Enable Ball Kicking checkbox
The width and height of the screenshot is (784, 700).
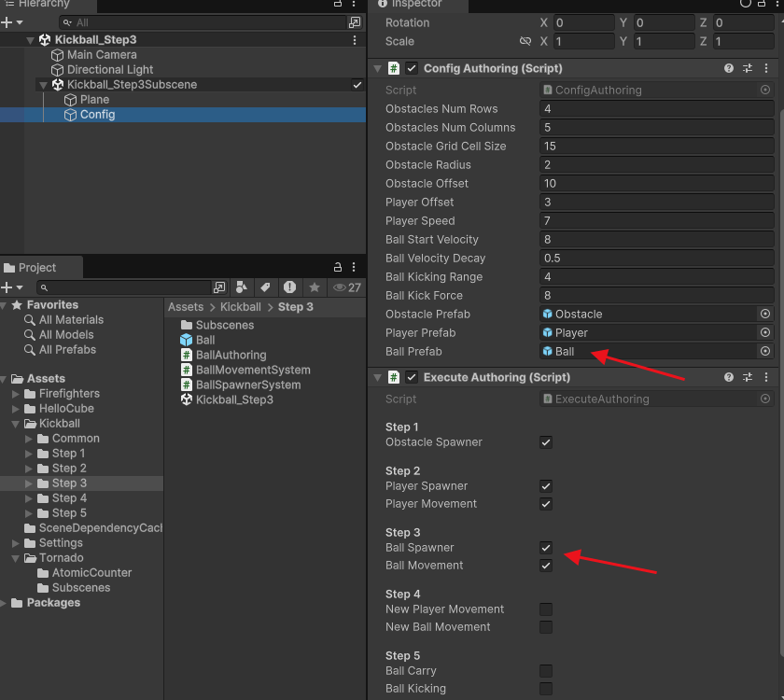click(546, 689)
